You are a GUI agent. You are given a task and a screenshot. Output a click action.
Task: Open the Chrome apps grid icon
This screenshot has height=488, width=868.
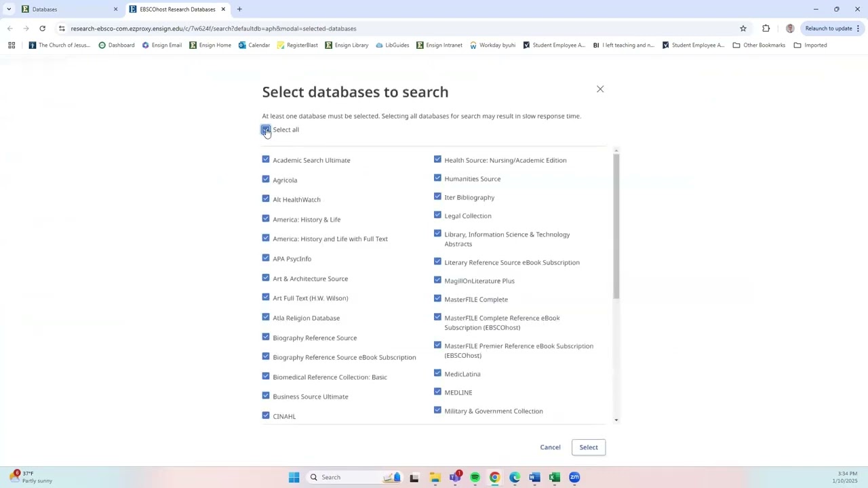click(x=12, y=45)
